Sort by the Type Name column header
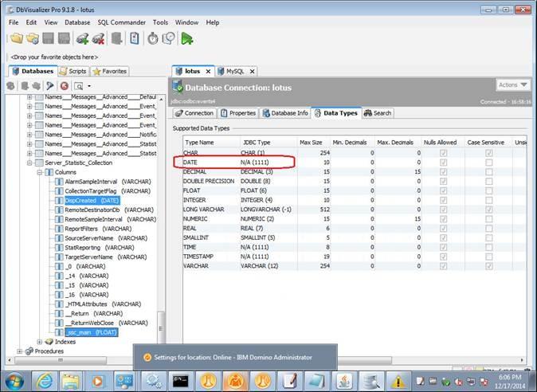Screen dimensions: 537x392 [211, 143]
